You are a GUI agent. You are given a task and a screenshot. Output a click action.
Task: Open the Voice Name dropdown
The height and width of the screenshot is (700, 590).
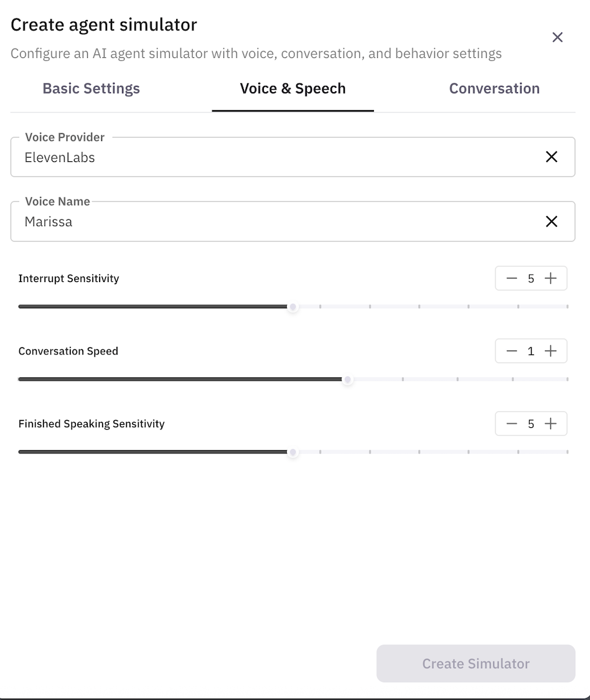click(274, 222)
